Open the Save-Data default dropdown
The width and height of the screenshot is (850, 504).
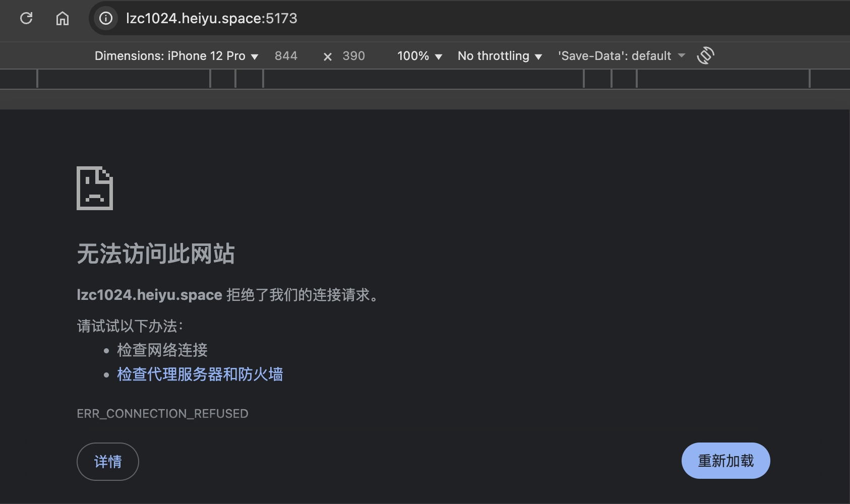tap(621, 56)
